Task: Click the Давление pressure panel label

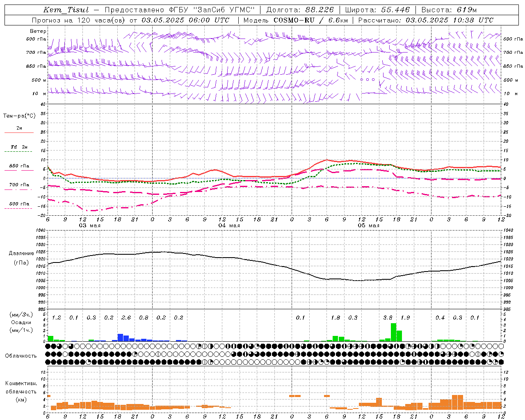Action: point(21,253)
